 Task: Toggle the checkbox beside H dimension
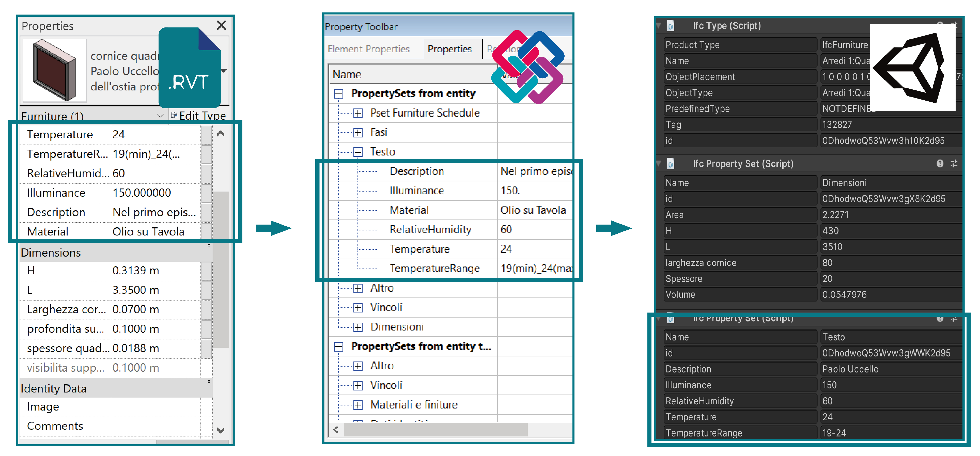pyautogui.click(x=207, y=271)
